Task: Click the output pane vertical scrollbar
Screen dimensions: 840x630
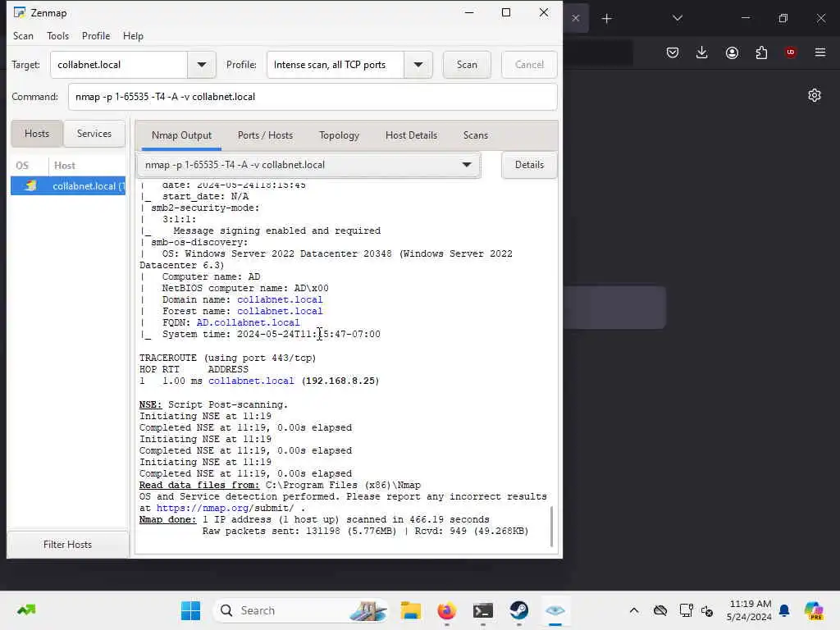Action: click(x=551, y=526)
